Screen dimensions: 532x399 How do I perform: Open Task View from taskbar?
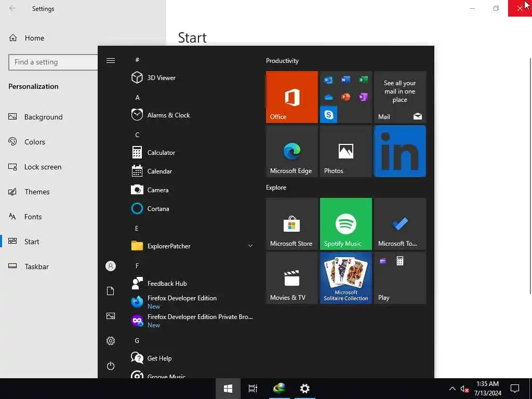(253, 389)
